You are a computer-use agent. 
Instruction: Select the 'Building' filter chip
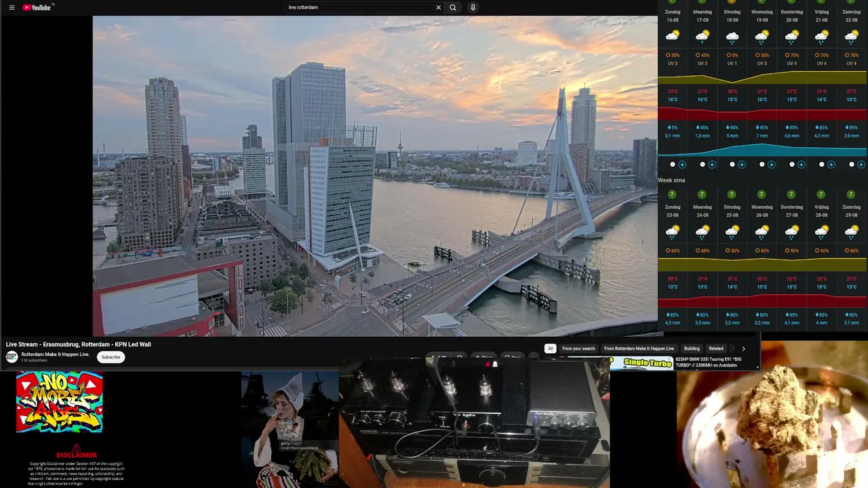(692, 348)
